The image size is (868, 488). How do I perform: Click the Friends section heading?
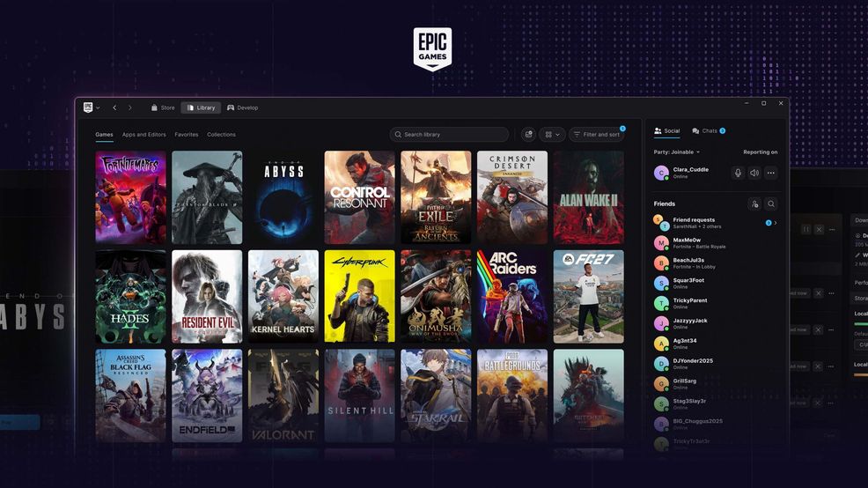point(665,203)
